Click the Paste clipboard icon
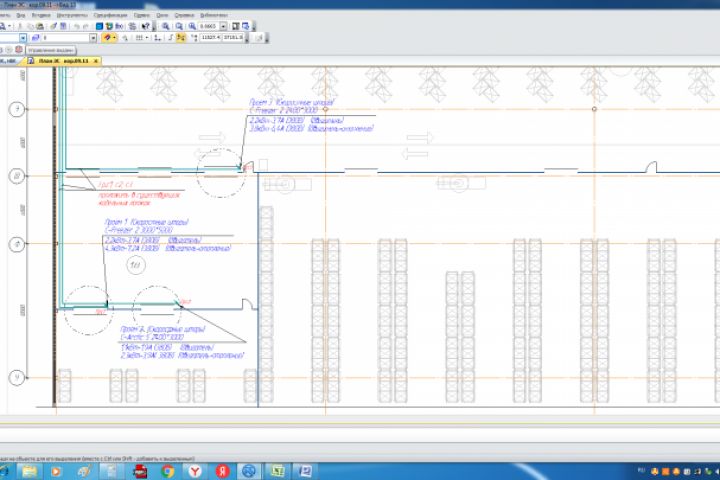 click(40, 26)
